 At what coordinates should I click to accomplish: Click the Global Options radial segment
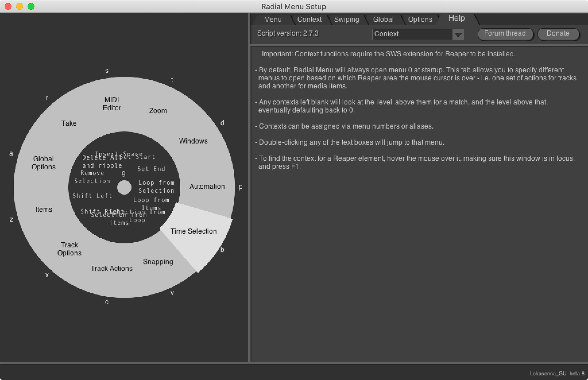point(43,163)
